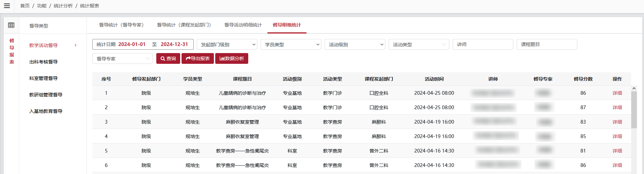Switch to 督导统计（督导专家）tab
Image resolution: width=644 pixels, height=174 pixels.
click(122, 25)
